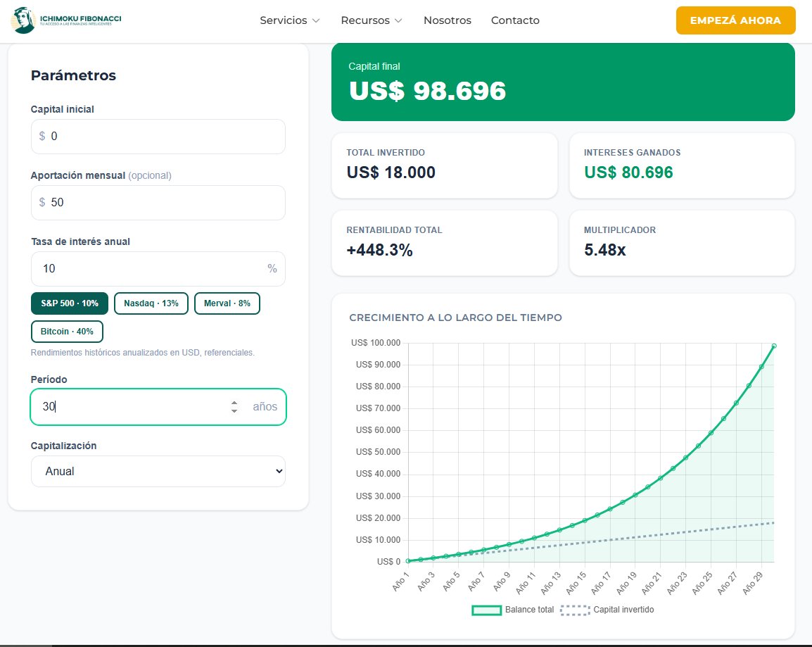Open the Contacto page

[x=515, y=20]
